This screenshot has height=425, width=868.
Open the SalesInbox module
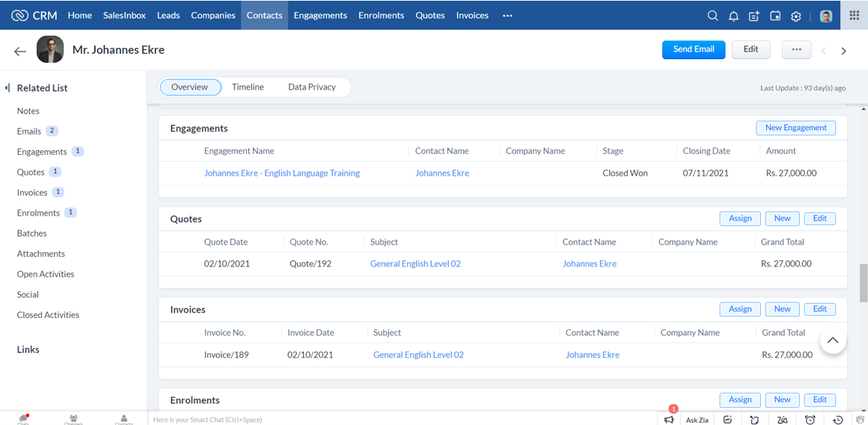click(x=124, y=16)
